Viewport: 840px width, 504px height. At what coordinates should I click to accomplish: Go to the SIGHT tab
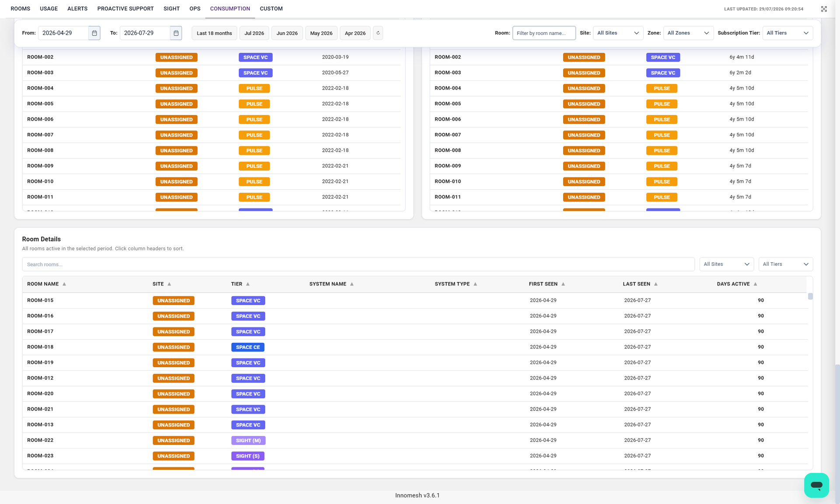click(x=171, y=9)
